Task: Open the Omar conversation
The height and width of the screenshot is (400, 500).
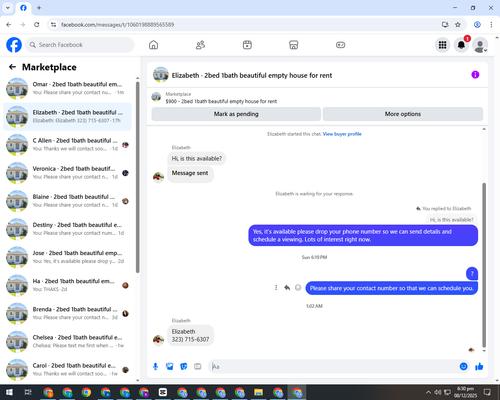Action: [67, 88]
